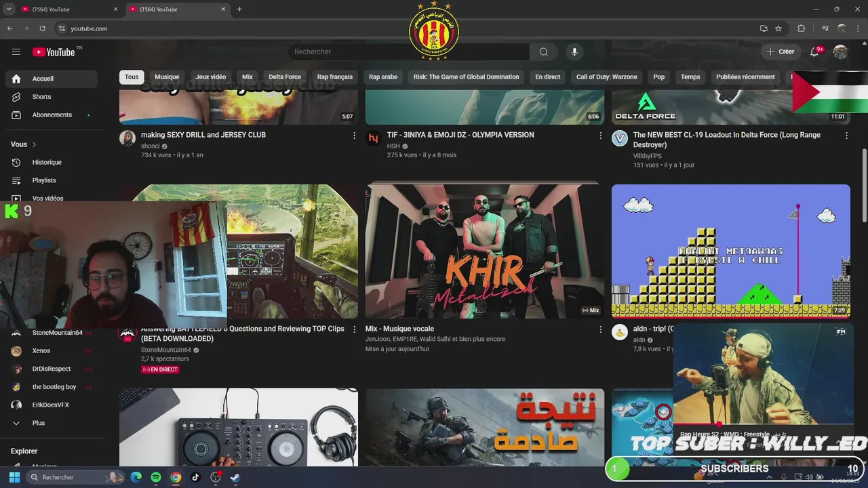
Task: Open the Chrome tab search dropdown
Action: pyautogui.click(x=9, y=9)
